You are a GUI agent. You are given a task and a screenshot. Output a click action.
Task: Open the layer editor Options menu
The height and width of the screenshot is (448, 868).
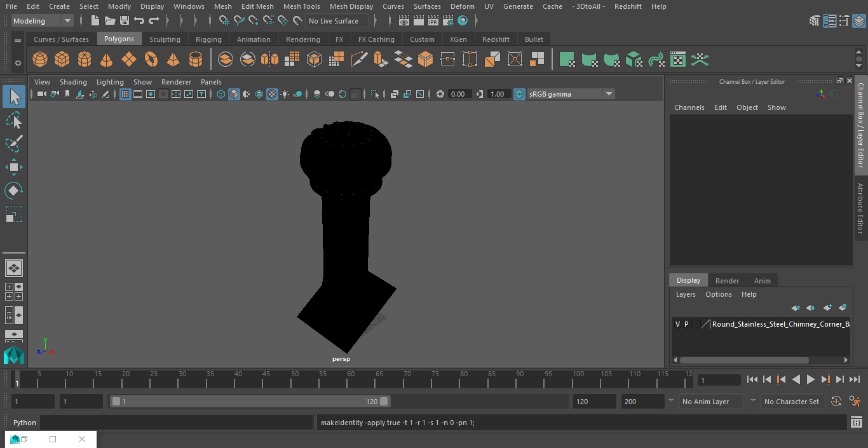point(719,294)
